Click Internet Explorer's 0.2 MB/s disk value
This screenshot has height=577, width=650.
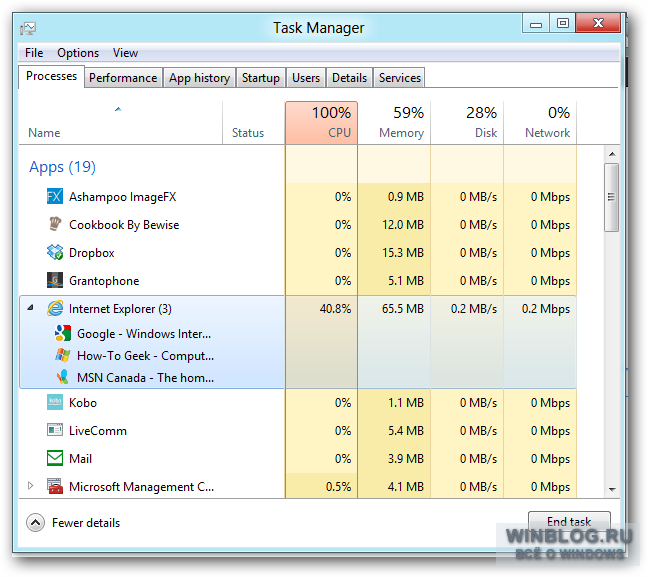click(474, 309)
